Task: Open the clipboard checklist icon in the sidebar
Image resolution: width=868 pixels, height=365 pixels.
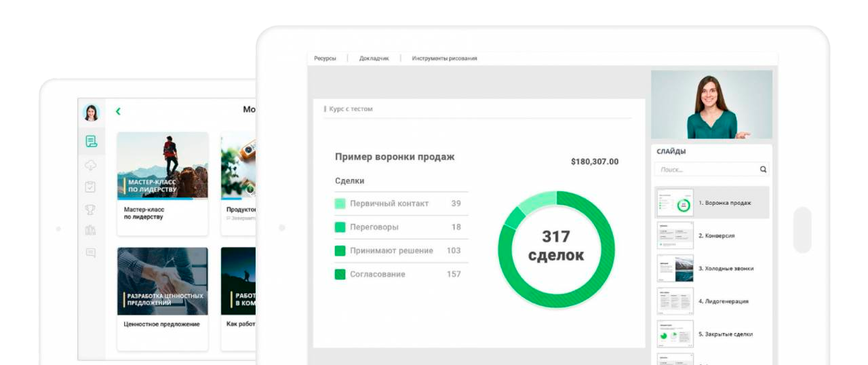Action: click(x=90, y=187)
